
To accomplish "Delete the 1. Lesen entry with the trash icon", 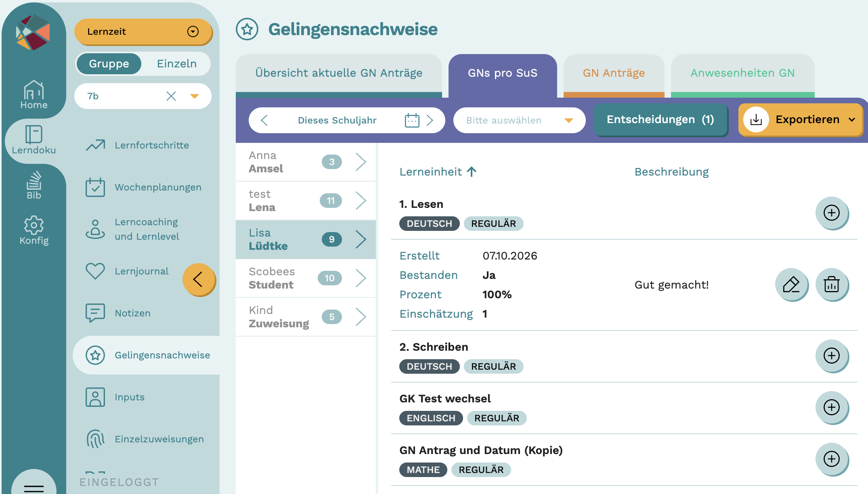I will (x=832, y=285).
